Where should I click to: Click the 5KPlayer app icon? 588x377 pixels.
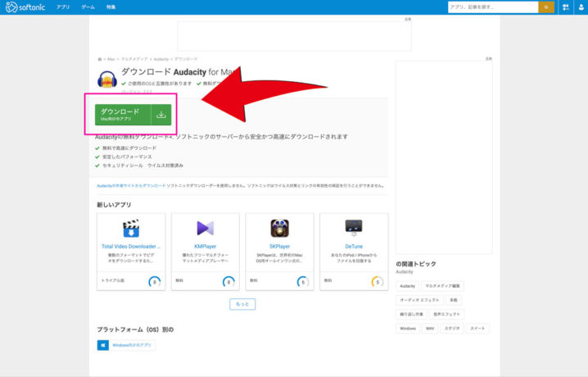[x=280, y=229]
